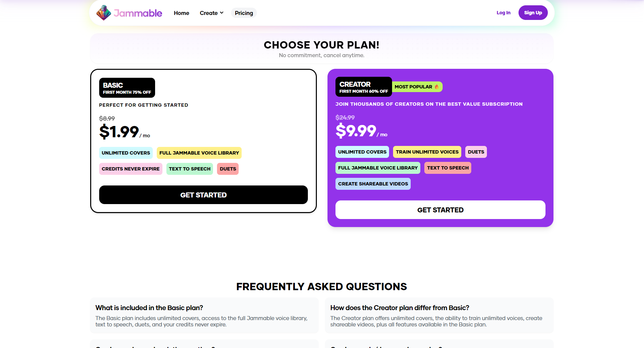Open the Pricing tab
This screenshot has width=644, height=348.
click(x=244, y=13)
